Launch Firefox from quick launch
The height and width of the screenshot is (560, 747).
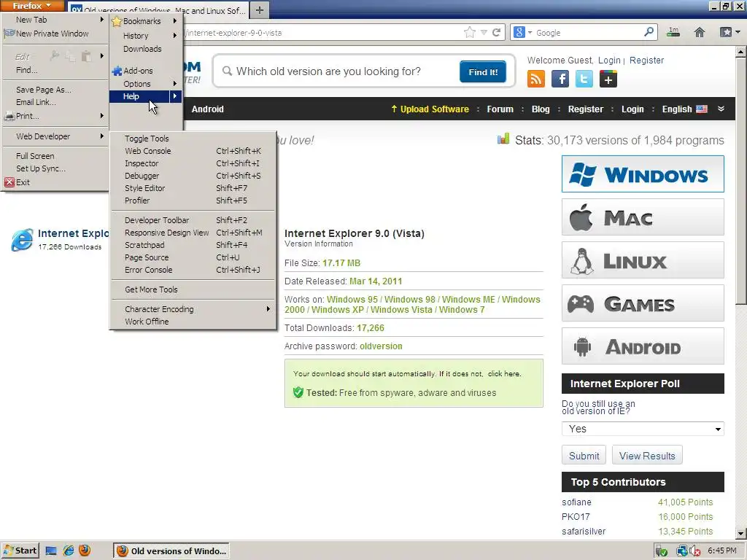click(x=85, y=551)
